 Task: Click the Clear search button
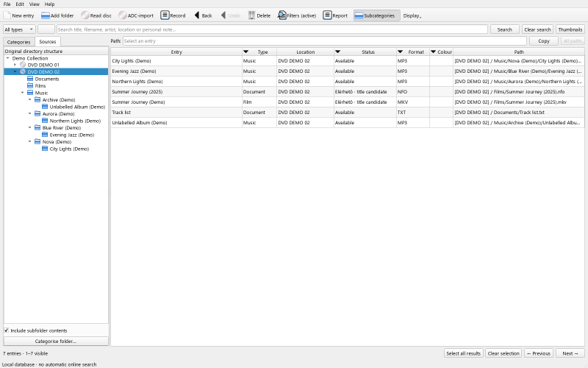(537, 29)
